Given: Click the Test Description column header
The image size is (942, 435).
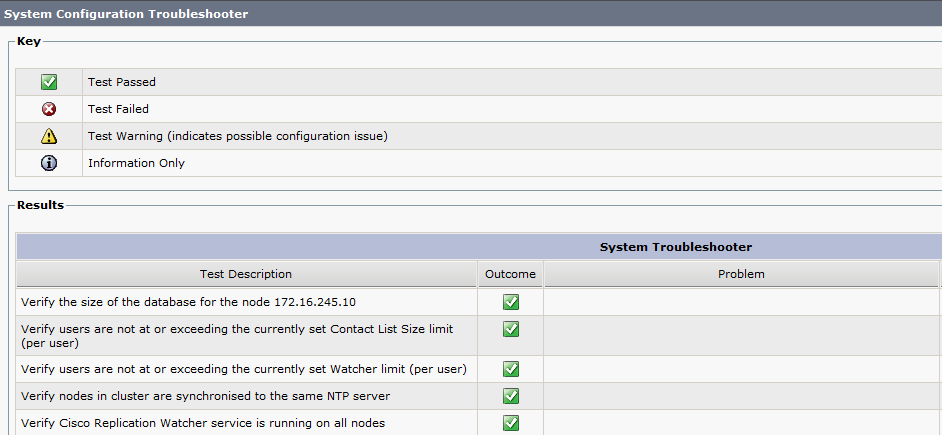Looking at the screenshot, I should click(x=246, y=274).
